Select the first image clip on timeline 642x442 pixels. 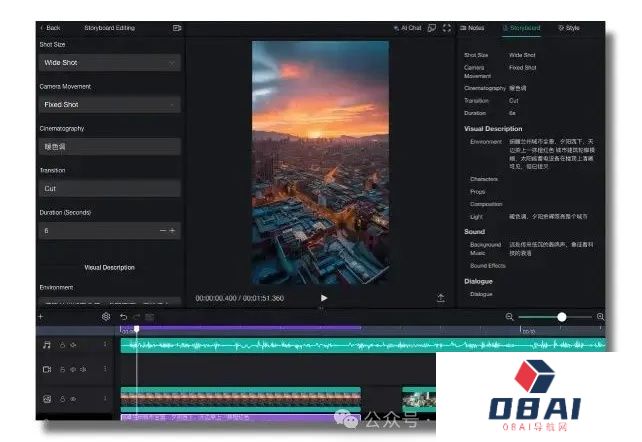click(x=241, y=399)
